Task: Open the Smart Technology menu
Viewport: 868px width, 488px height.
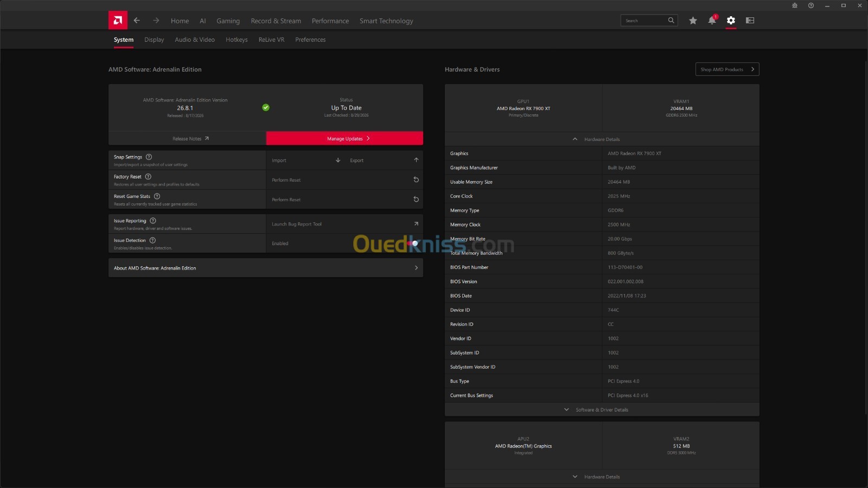Action: tap(386, 21)
